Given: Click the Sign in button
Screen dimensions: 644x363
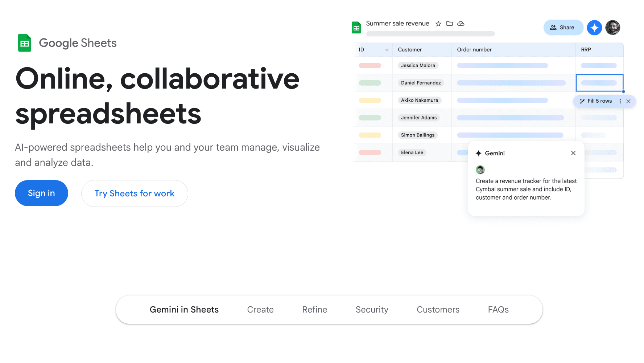Looking at the screenshot, I should coord(41,193).
